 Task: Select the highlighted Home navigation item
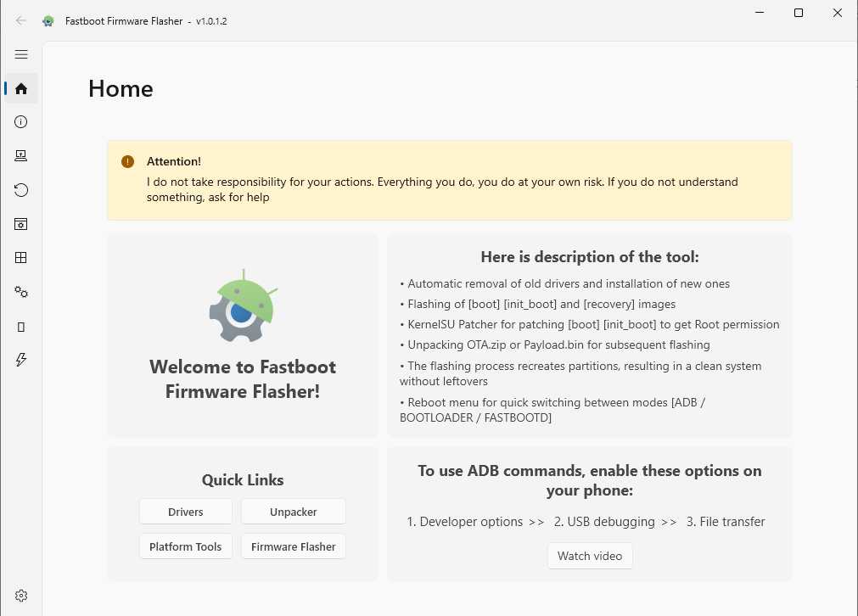point(21,88)
